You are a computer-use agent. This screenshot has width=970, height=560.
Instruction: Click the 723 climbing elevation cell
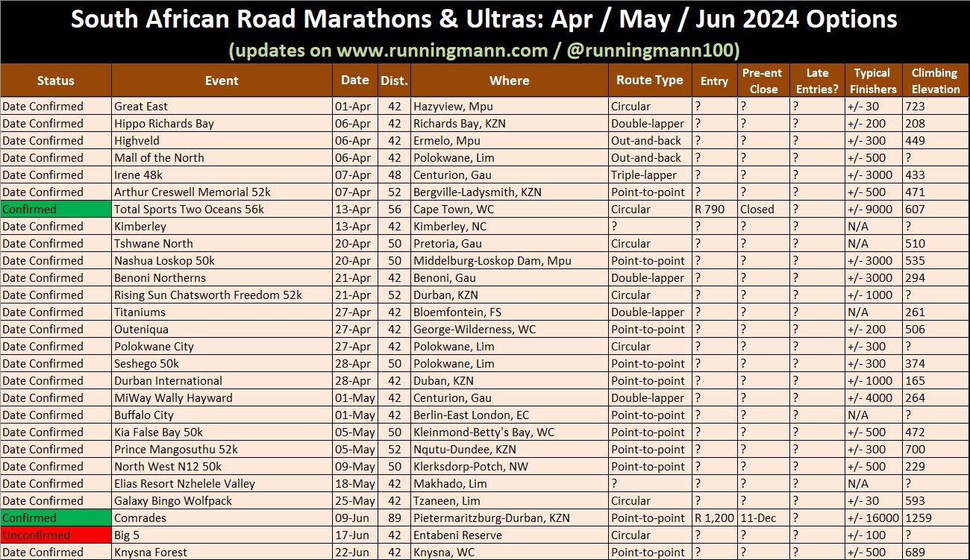tap(935, 107)
